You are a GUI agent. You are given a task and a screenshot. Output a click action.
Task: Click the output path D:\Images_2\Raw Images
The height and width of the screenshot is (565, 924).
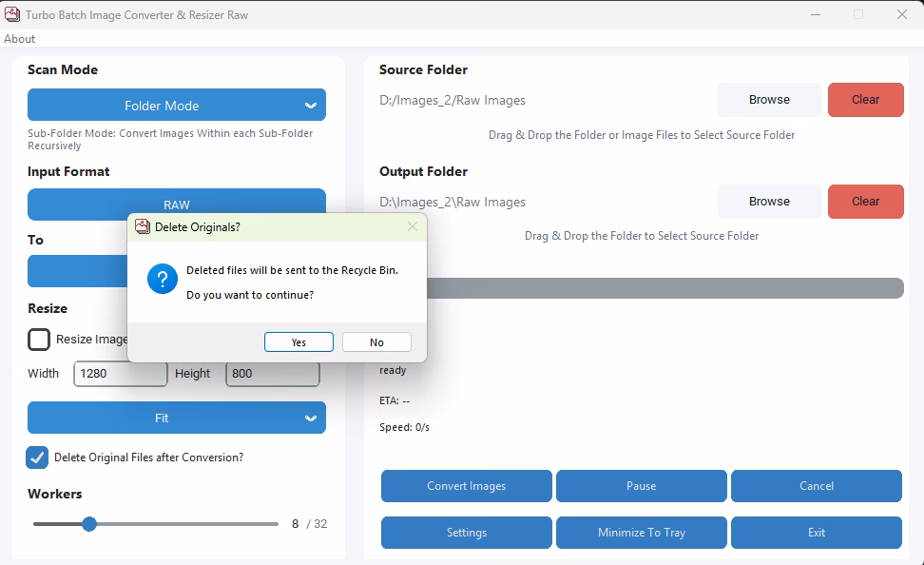(452, 202)
